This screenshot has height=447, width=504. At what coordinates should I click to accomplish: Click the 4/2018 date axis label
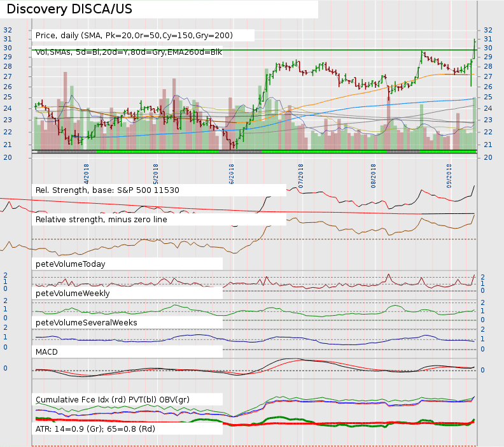(86, 174)
